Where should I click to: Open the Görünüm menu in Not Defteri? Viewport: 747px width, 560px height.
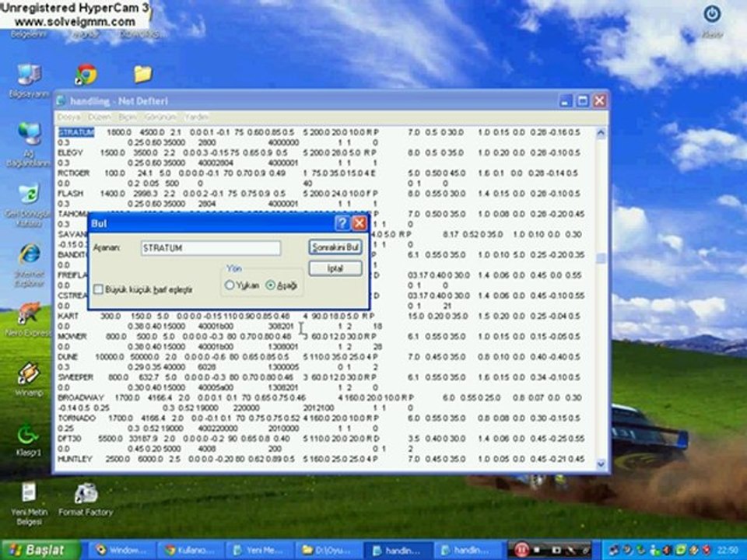(x=160, y=117)
